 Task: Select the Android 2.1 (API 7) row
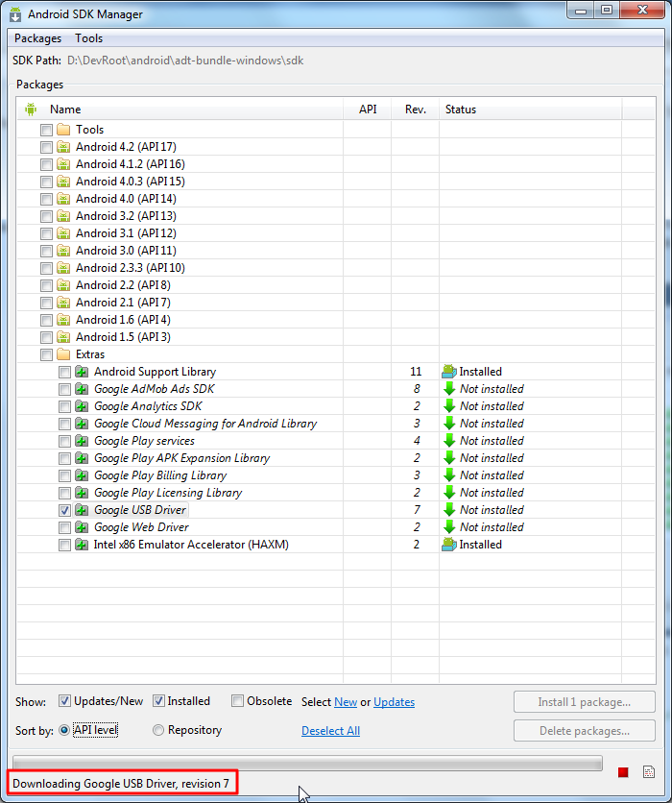pos(336,303)
